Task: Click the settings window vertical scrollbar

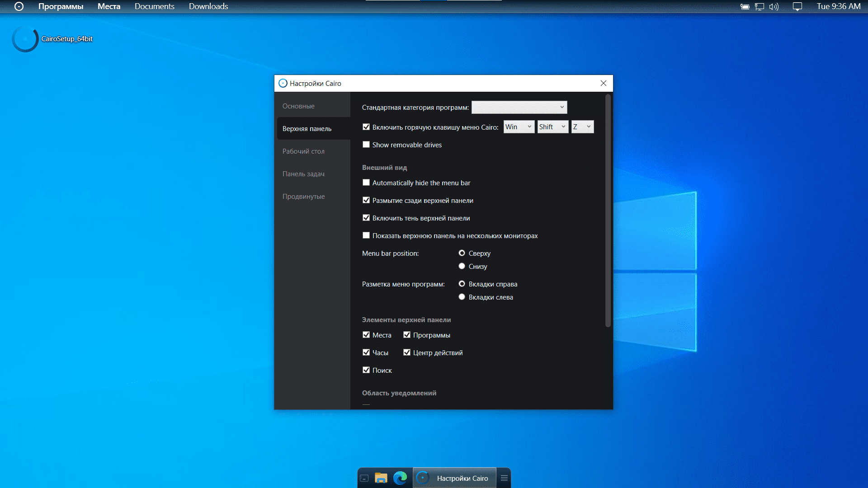Action: [608, 210]
